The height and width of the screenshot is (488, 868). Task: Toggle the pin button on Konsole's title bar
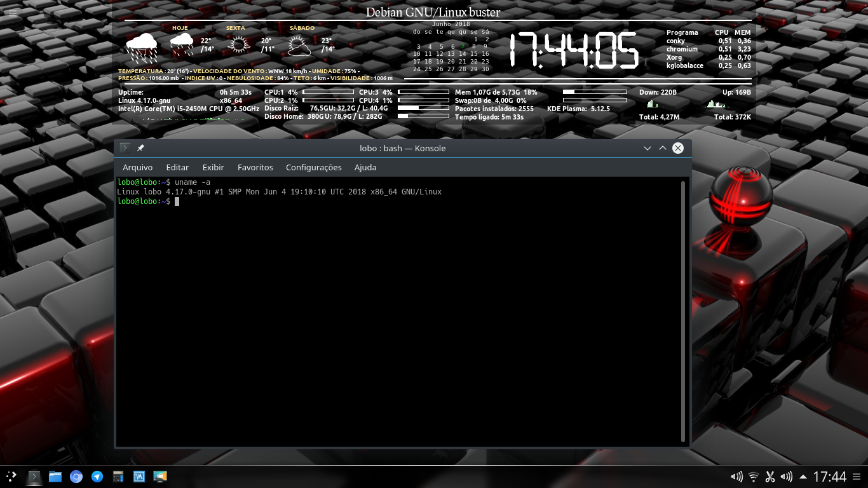pos(140,147)
